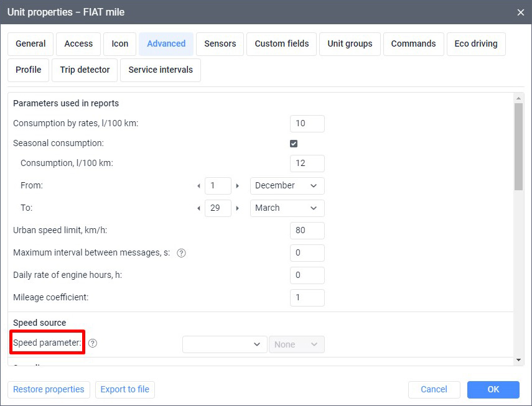Decrease the From day with left arrow
The height and width of the screenshot is (406, 532).
pos(198,186)
